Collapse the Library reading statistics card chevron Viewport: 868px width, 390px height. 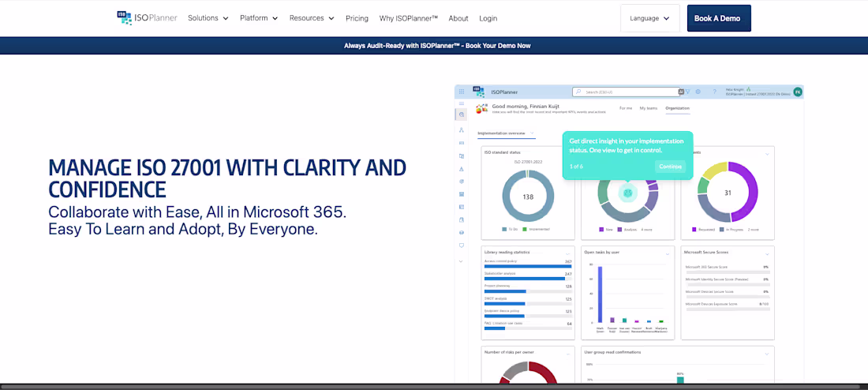[567, 253]
